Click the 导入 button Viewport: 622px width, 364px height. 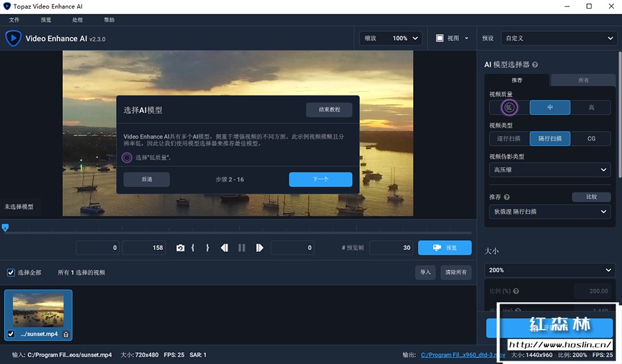pyautogui.click(x=425, y=273)
